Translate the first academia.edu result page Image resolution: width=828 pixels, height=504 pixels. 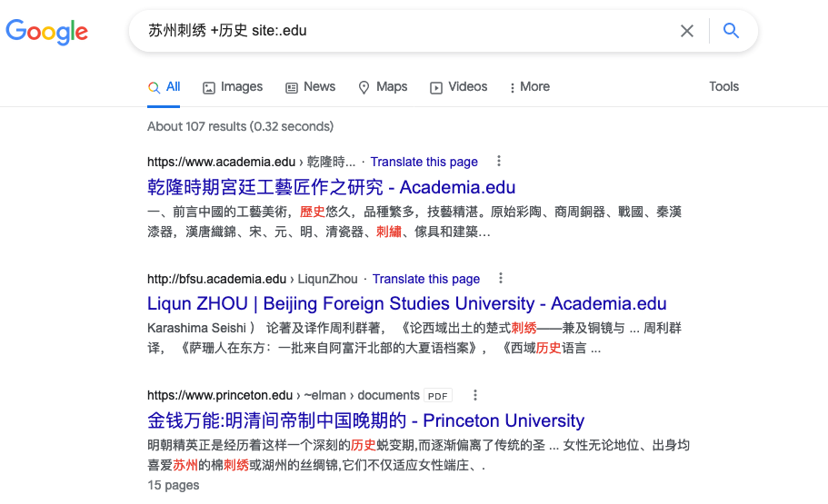pyautogui.click(x=424, y=162)
